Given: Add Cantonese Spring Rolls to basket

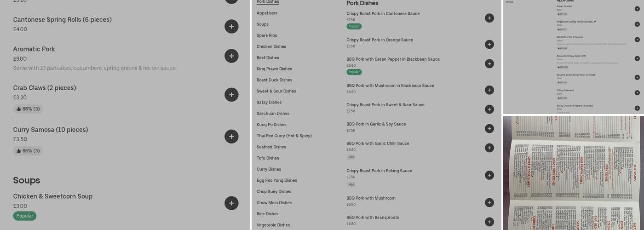Looking at the screenshot, I should [231, 27].
